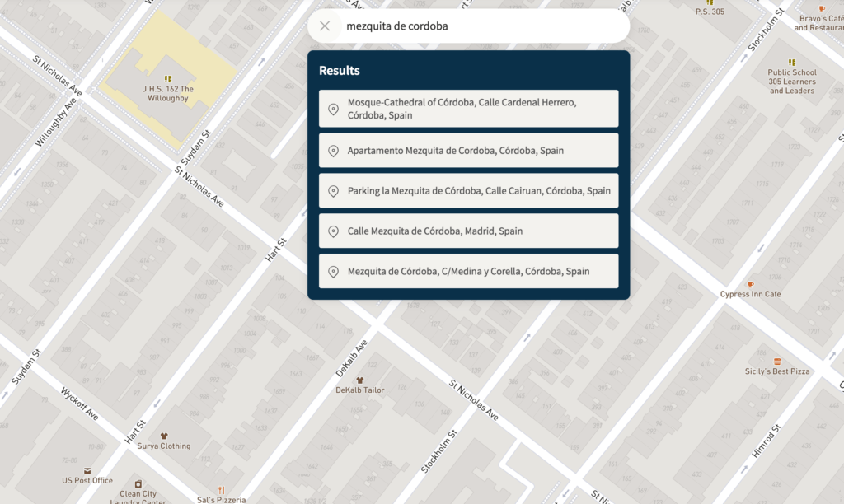Click pin icon beside Apartamento Mezquita result
This screenshot has width=844, height=504.
point(334,152)
